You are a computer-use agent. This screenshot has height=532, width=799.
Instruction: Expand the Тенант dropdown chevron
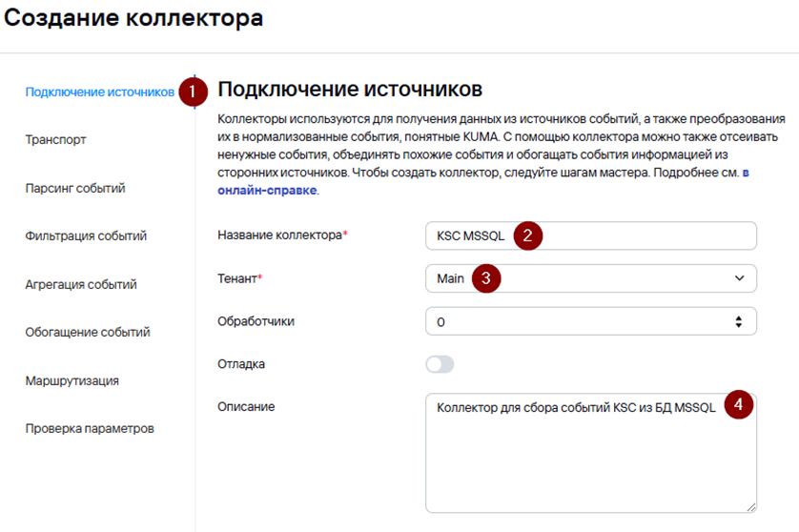[x=739, y=278]
